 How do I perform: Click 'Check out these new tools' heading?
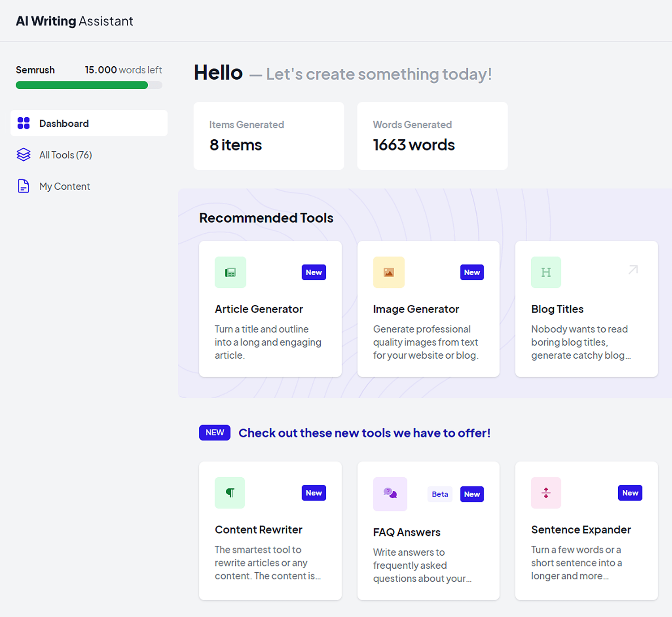(364, 433)
